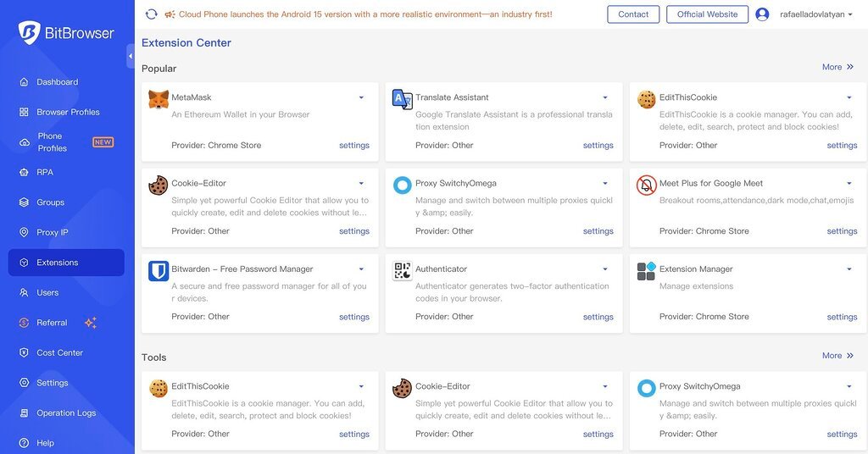Open settings for Tools EditThisCookie card

pos(354,434)
